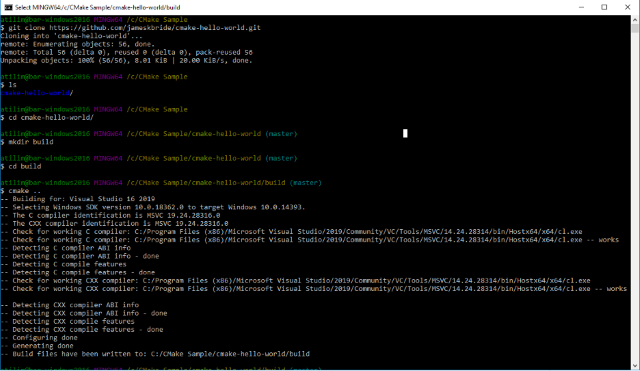Click the vertical scrollbar thumb

(635, 28)
